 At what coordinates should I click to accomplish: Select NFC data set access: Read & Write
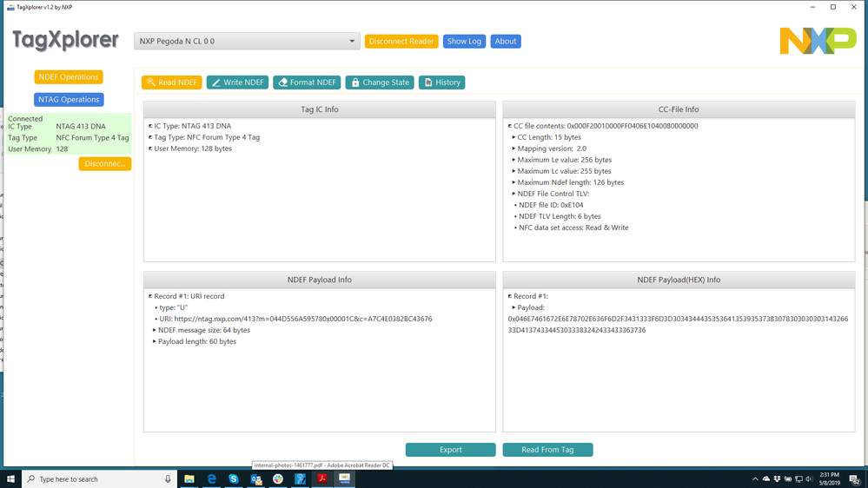(573, 228)
